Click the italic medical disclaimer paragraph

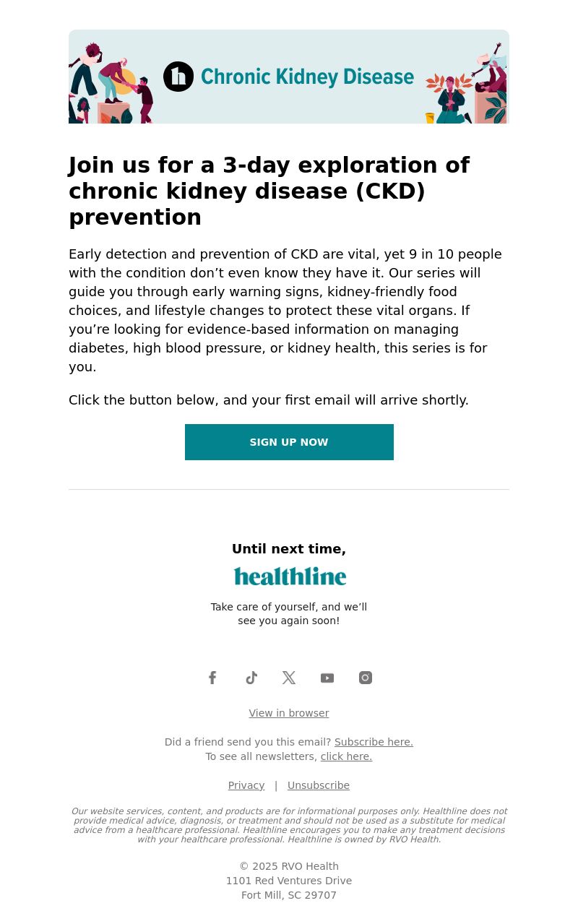[289, 826]
